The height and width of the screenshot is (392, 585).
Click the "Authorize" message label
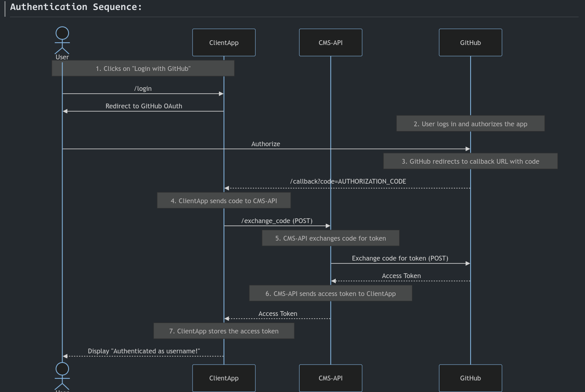pyautogui.click(x=266, y=144)
